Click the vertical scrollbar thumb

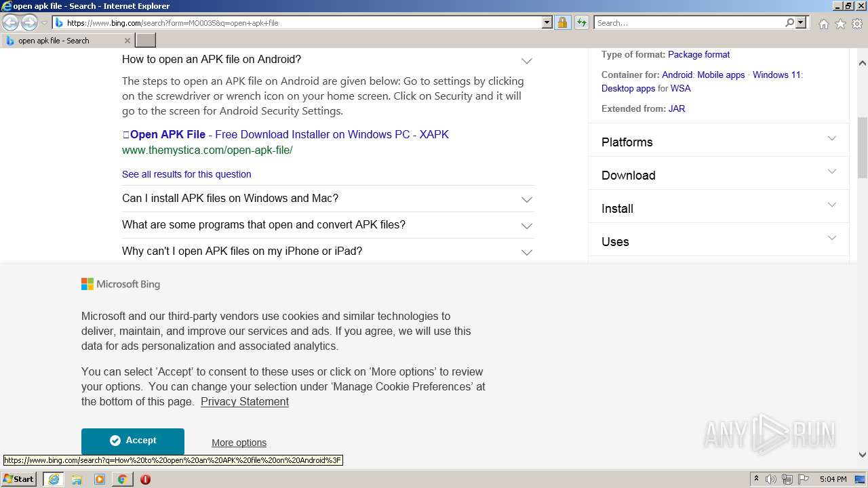[x=863, y=146]
